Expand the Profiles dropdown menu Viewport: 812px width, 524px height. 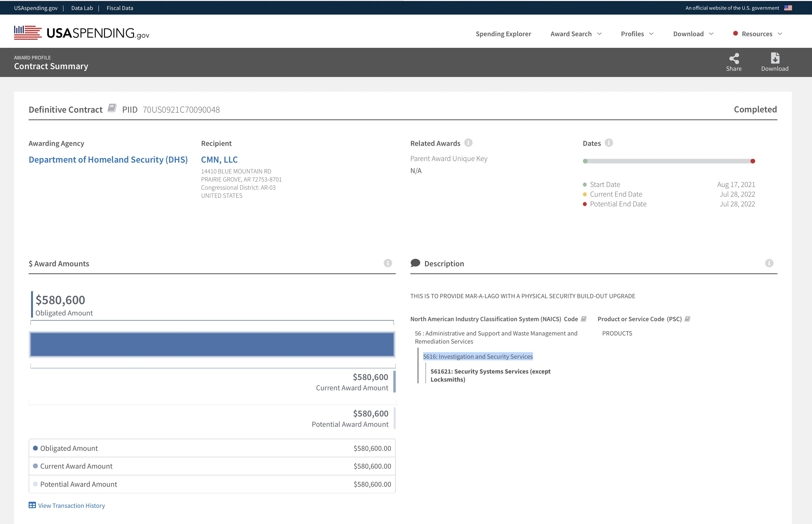tap(637, 34)
